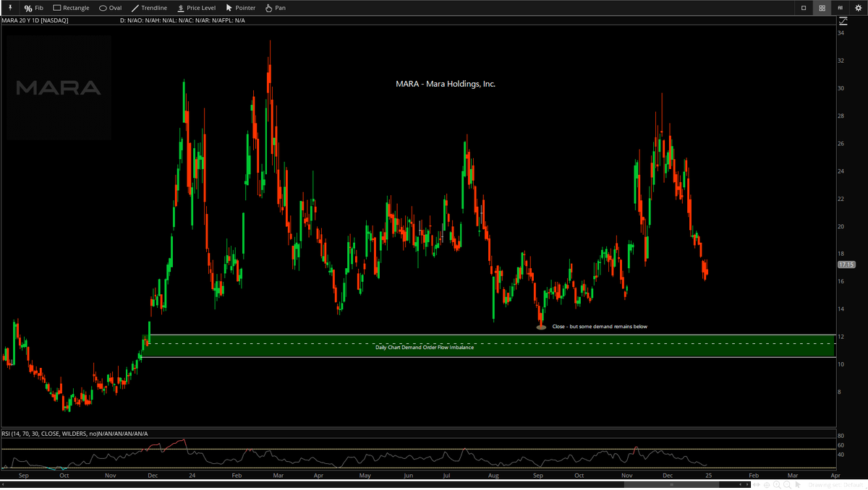Click the scrollbar right arrow
This screenshot has height=490, width=868.
click(x=749, y=485)
